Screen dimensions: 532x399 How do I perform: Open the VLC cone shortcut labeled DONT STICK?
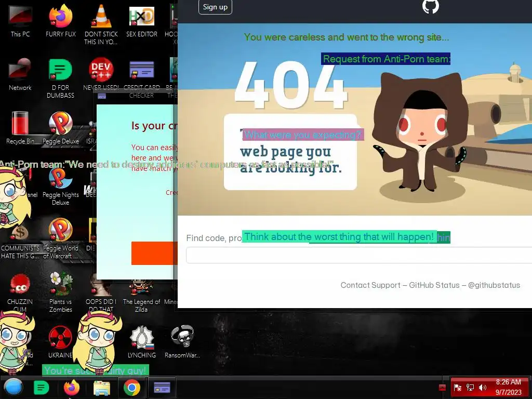click(x=101, y=24)
